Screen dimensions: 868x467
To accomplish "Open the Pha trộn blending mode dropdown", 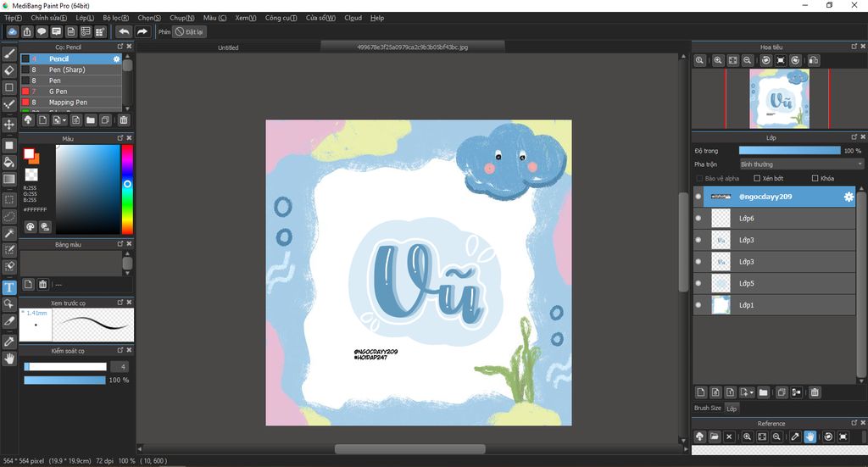I will (802, 164).
